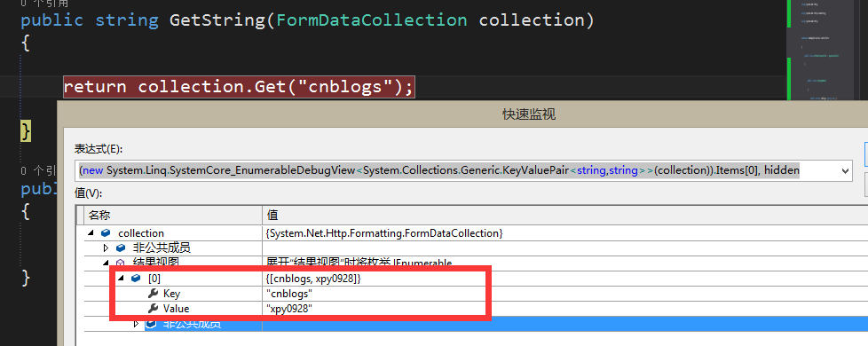868x346 pixels.
Task: Click the icon of the first 非公共成员 row
Action: coord(121,248)
